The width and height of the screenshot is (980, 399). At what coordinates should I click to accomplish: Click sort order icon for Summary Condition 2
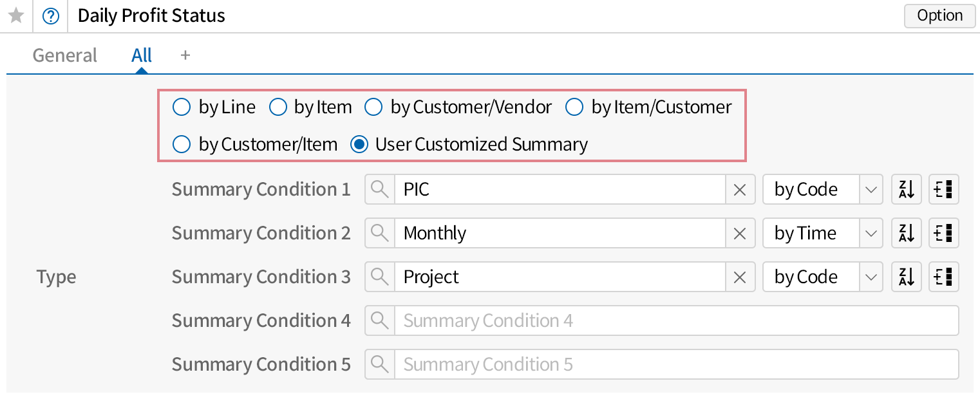coord(907,234)
